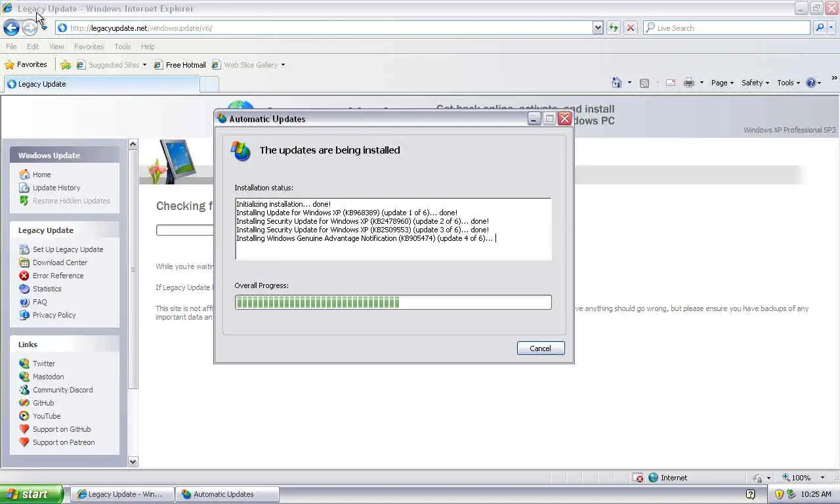Open the Tools menu in menu bar
This screenshot has width=840, height=504.
click(x=122, y=47)
